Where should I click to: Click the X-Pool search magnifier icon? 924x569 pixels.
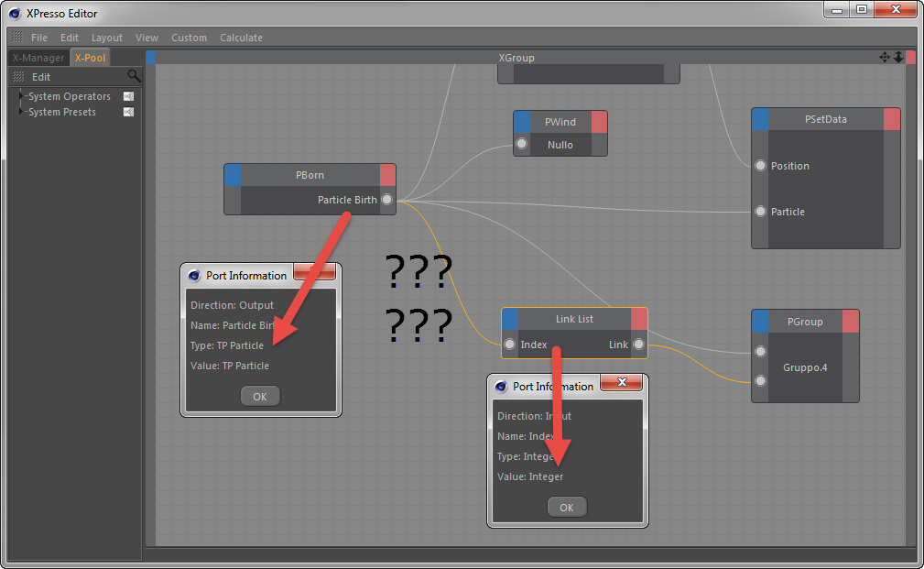pos(134,76)
